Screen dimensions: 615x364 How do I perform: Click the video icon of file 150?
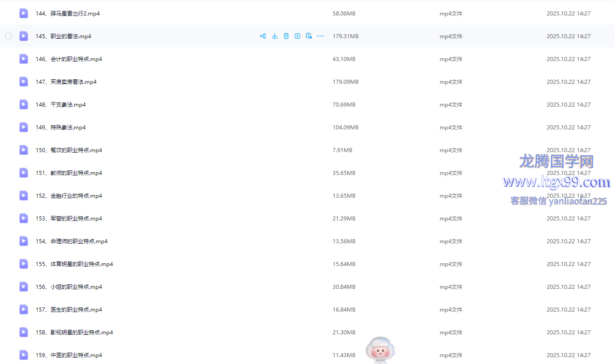click(x=24, y=150)
